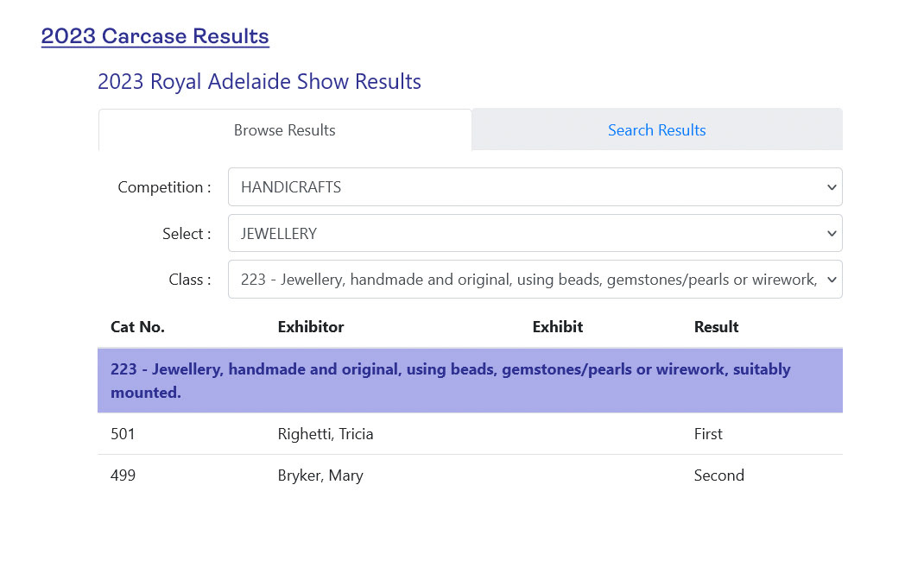The width and height of the screenshot is (924, 573).
Task: Click the 2023 Royal Adelaide Show Results heading
Action: [259, 82]
